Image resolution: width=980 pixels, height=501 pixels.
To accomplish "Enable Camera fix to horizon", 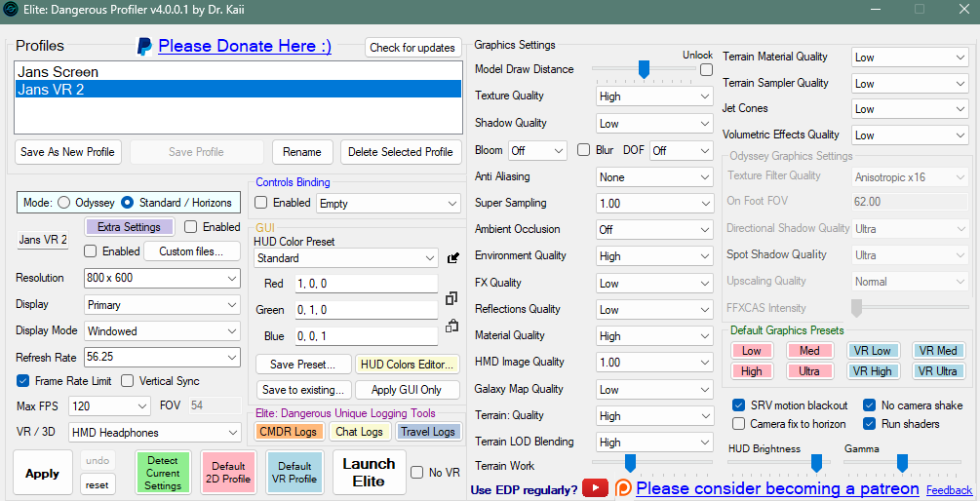I will 739,424.
